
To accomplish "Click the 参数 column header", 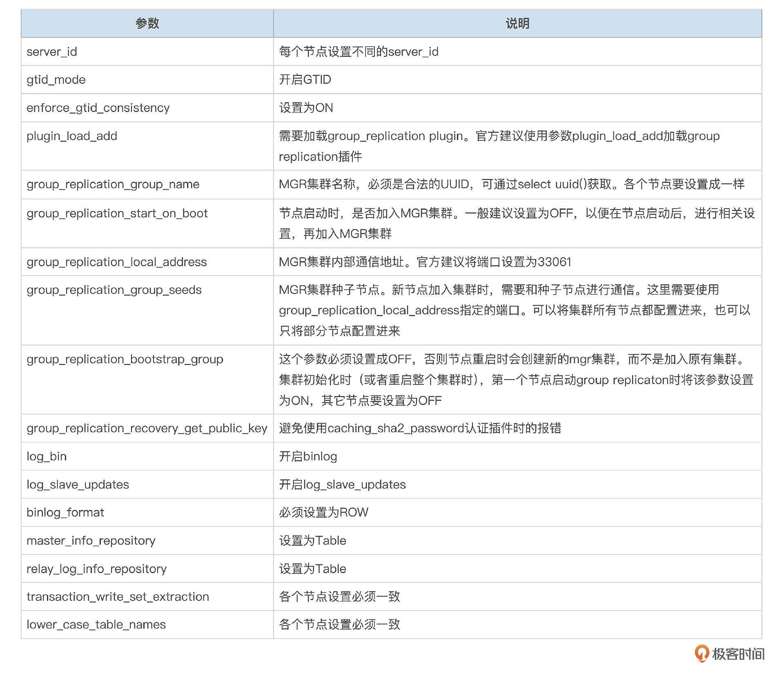I will pyautogui.click(x=147, y=23).
